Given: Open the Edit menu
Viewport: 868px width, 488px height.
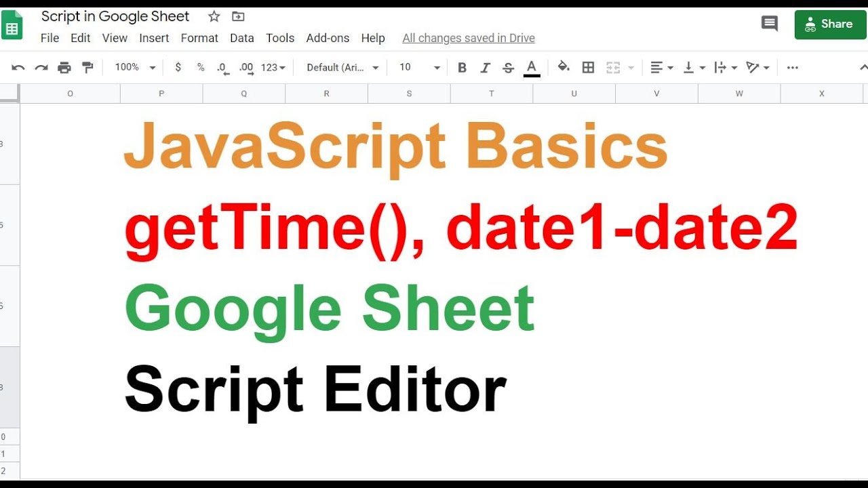Looking at the screenshot, I should [x=81, y=38].
